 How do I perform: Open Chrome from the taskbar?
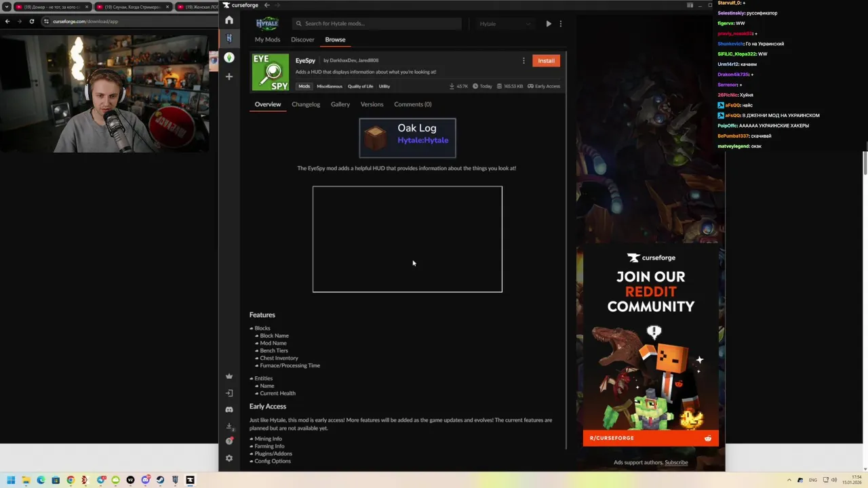pyautogui.click(x=71, y=480)
